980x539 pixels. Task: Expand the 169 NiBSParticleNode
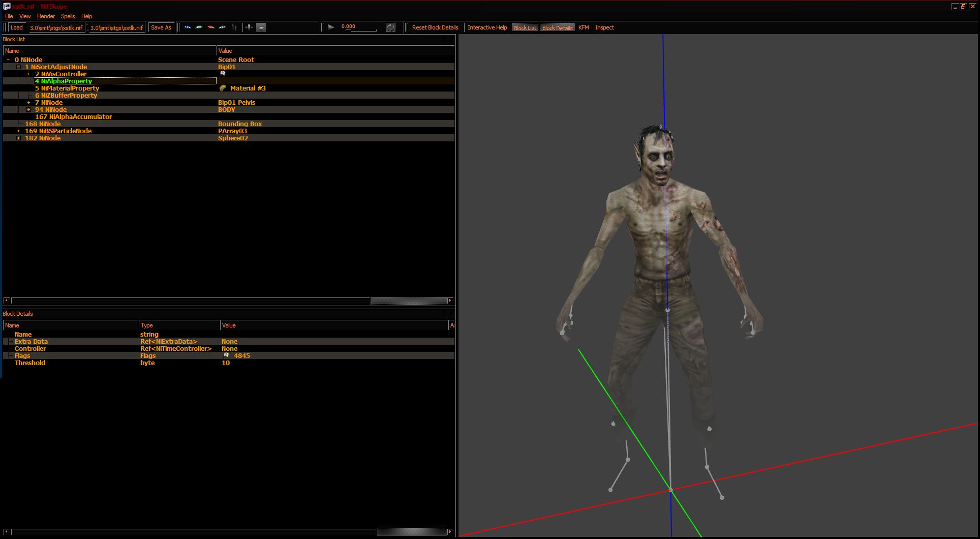19,131
